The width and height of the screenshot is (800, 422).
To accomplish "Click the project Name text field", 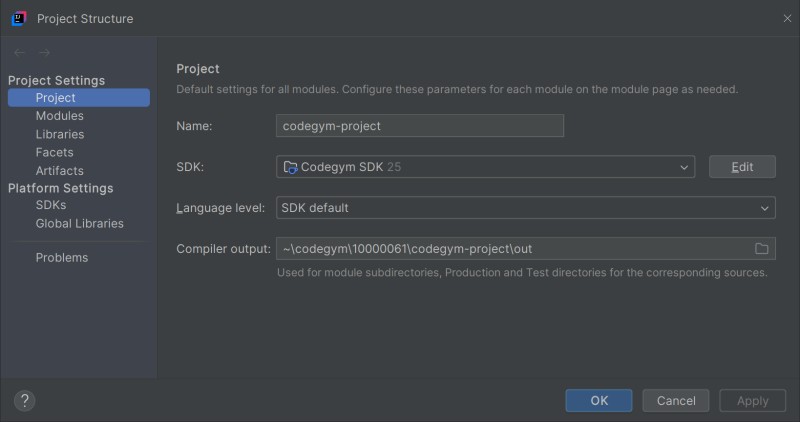I will pos(419,126).
